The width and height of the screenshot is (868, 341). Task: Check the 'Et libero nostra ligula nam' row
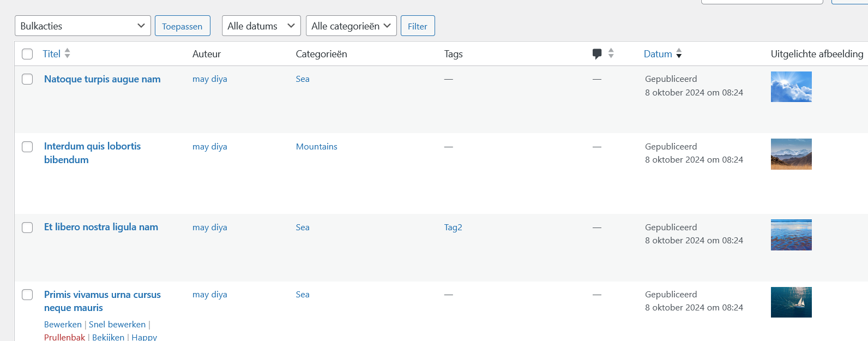(x=27, y=228)
